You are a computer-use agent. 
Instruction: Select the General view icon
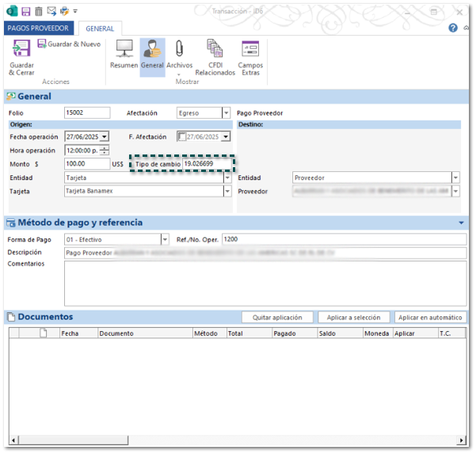tap(152, 55)
